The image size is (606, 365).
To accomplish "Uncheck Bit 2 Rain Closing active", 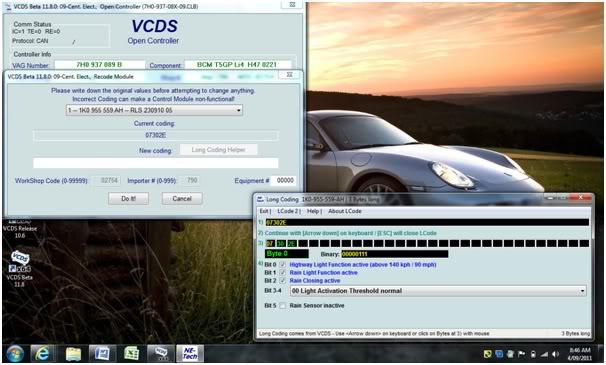I will tap(283, 281).
